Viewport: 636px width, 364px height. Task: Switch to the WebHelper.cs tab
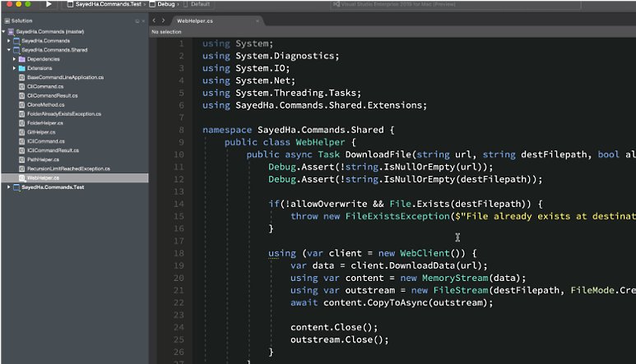point(196,20)
